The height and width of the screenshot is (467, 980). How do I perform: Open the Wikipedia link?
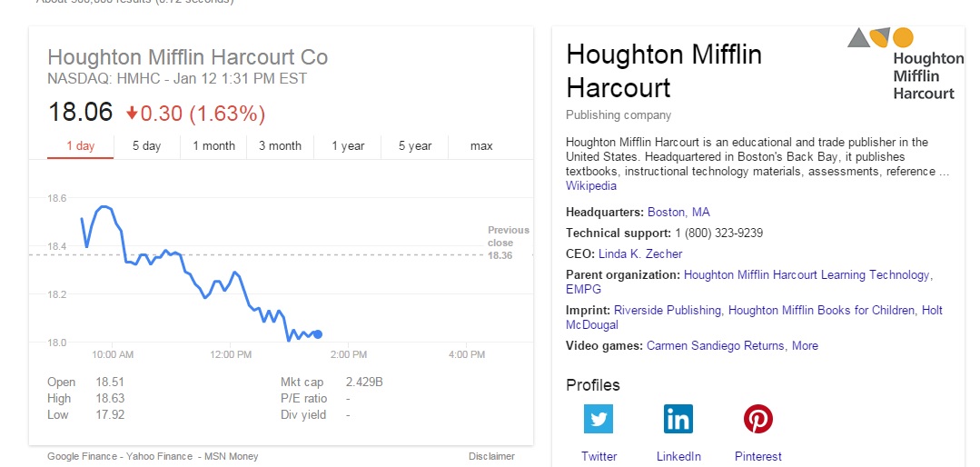point(591,185)
